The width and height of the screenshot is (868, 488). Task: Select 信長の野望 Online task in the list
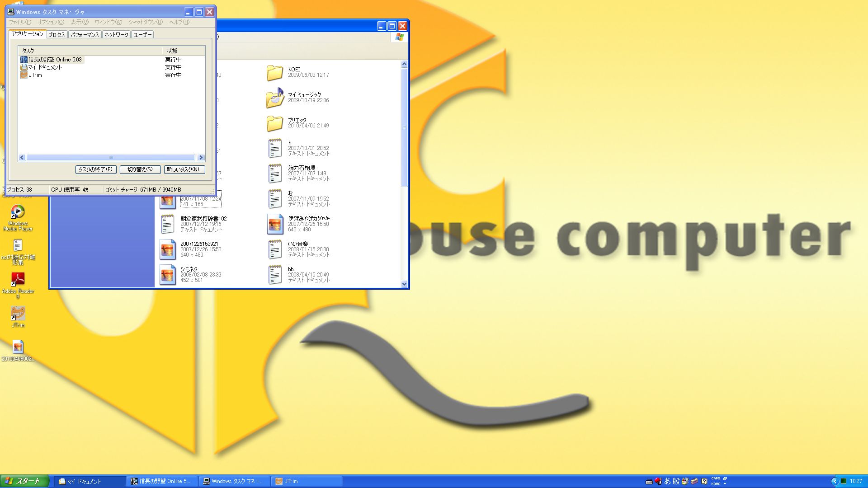click(55, 60)
